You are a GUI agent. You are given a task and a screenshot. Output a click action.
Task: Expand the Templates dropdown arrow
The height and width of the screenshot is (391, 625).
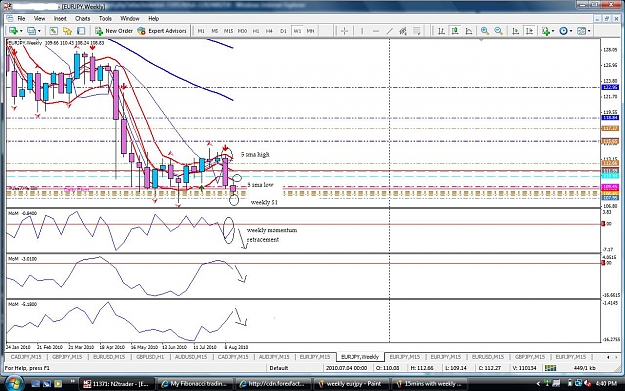pos(589,31)
